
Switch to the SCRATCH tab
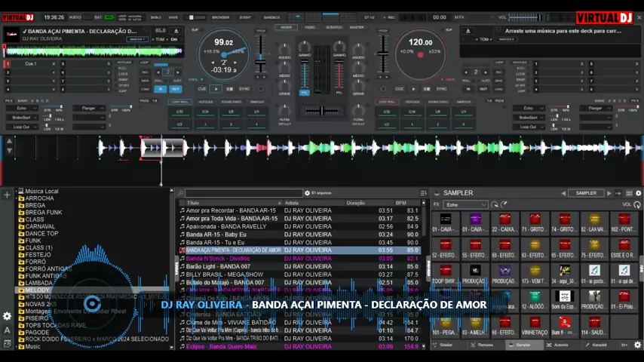click(334, 27)
